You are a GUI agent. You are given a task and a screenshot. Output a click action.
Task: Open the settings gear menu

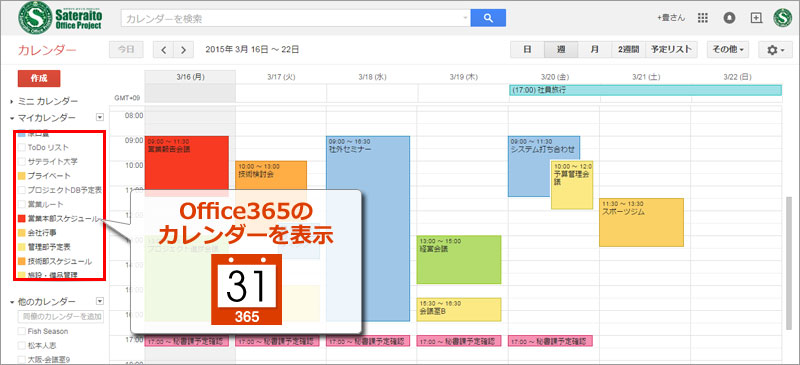[775, 50]
